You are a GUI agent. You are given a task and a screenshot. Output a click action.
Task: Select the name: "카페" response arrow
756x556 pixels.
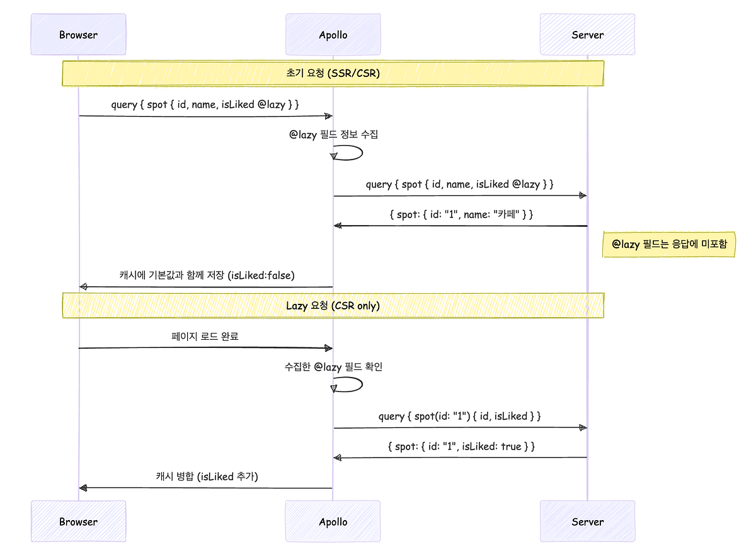point(460,224)
